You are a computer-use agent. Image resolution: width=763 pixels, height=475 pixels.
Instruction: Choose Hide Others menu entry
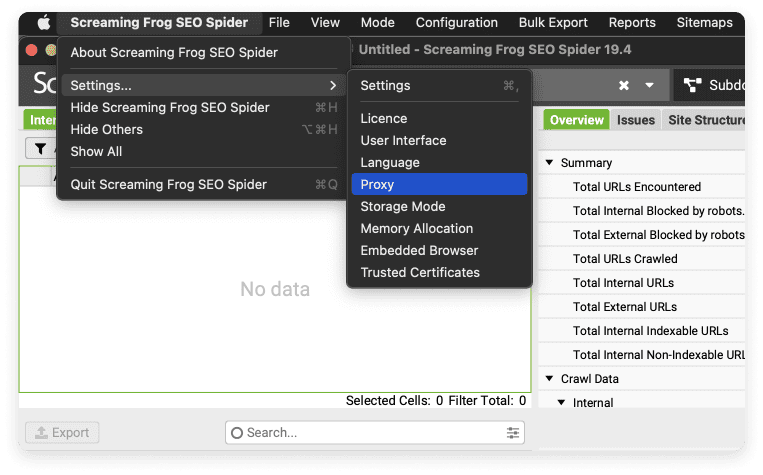pyautogui.click(x=203, y=129)
